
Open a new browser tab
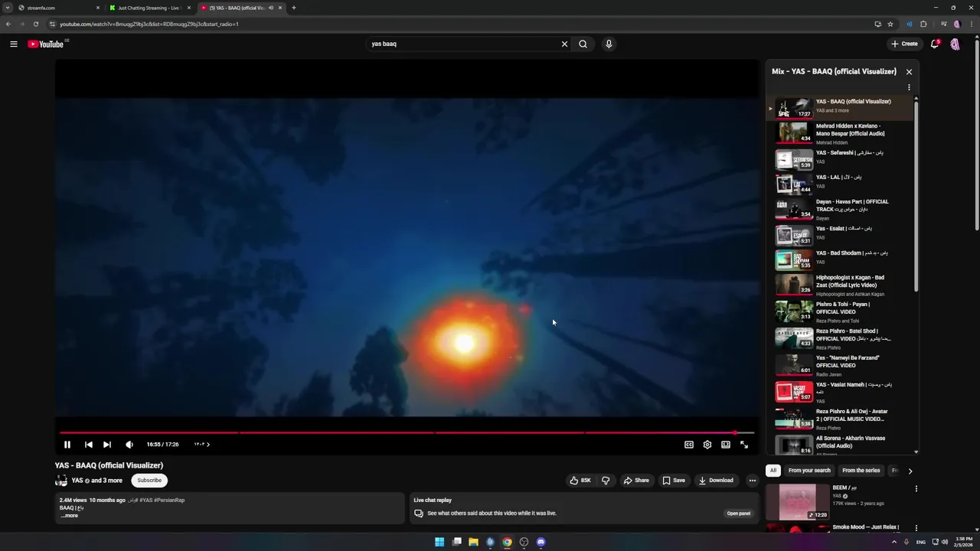pyautogui.click(x=294, y=8)
